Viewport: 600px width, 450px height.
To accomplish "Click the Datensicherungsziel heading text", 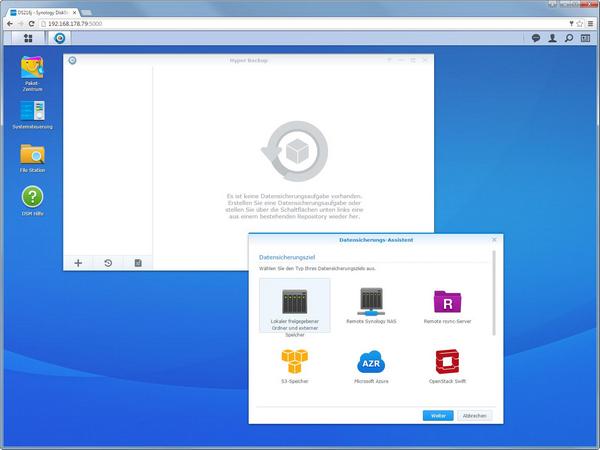I will point(287,257).
